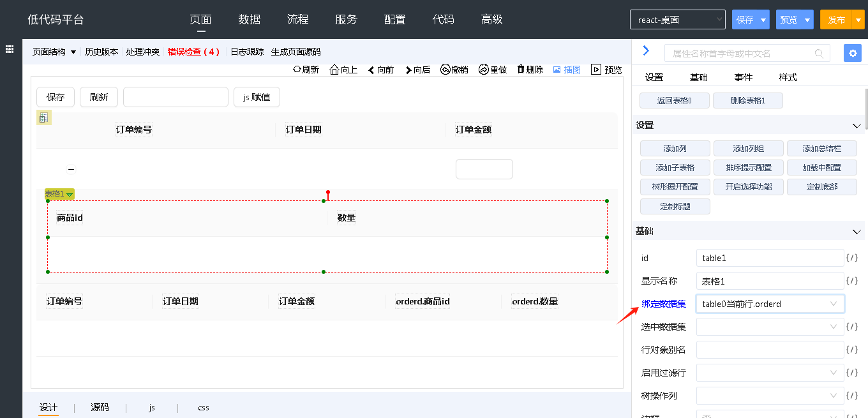Open the 预览 button dropdown arrow
This screenshot has height=418, width=868.
(x=807, y=20)
